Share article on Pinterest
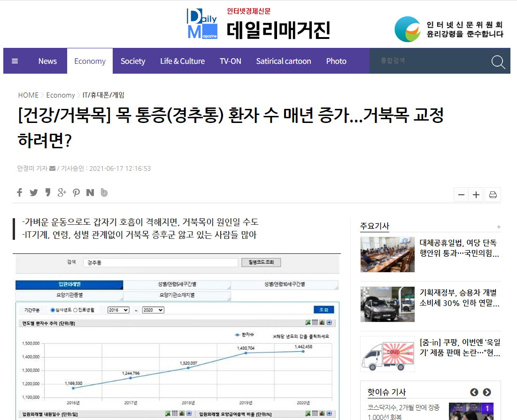The height and width of the screenshot is (420, 517). click(76, 192)
